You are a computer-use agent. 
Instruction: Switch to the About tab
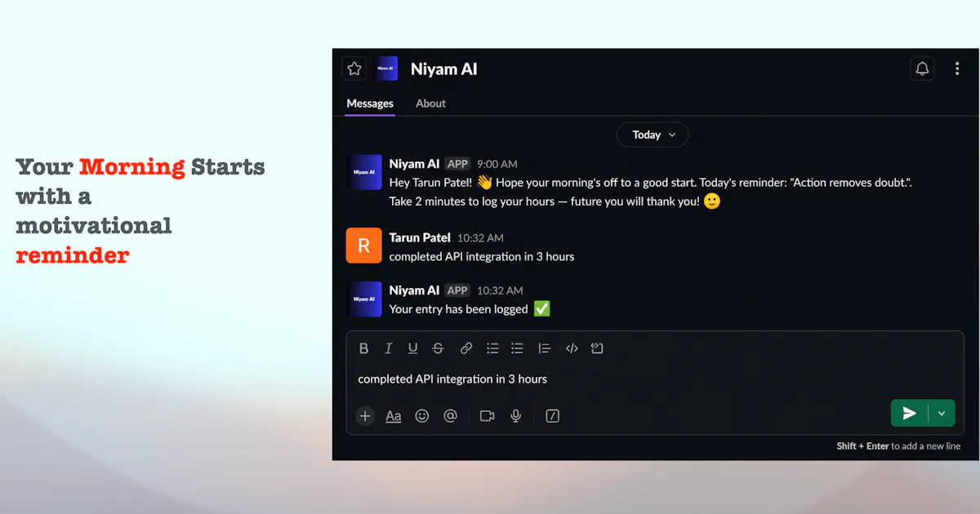pyautogui.click(x=430, y=104)
